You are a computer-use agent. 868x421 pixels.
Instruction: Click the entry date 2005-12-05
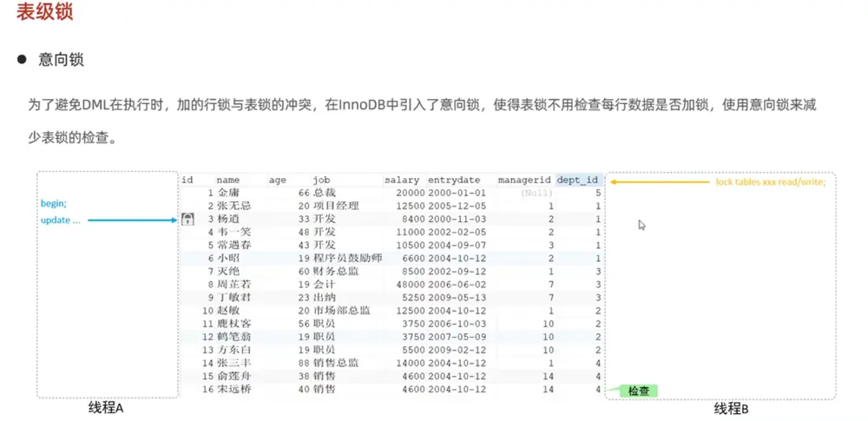click(457, 206)
